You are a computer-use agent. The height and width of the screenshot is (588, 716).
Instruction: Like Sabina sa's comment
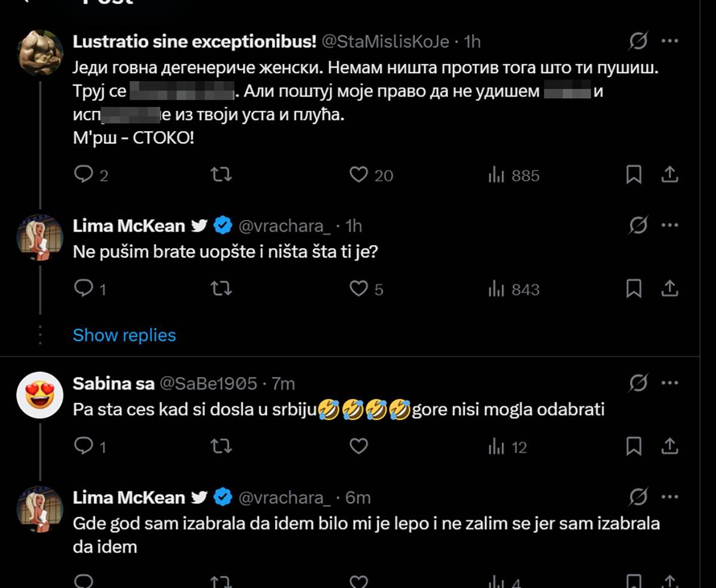click(358, 445)
